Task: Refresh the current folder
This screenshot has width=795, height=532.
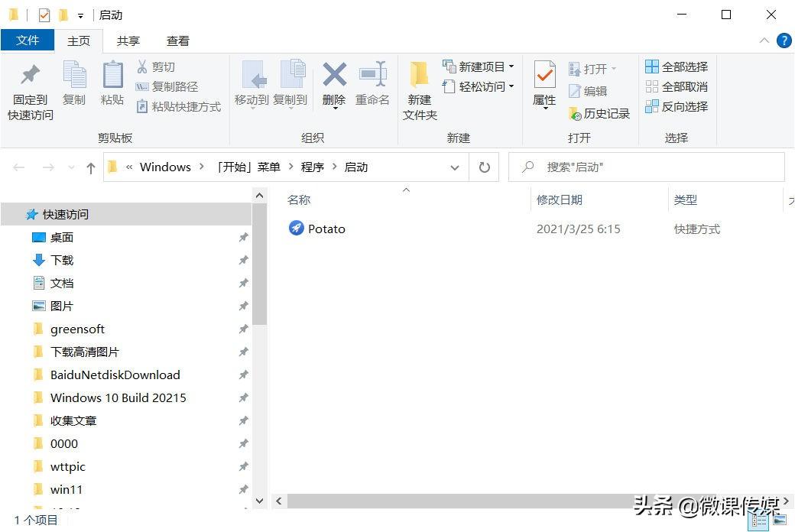Action: (484, 167)
